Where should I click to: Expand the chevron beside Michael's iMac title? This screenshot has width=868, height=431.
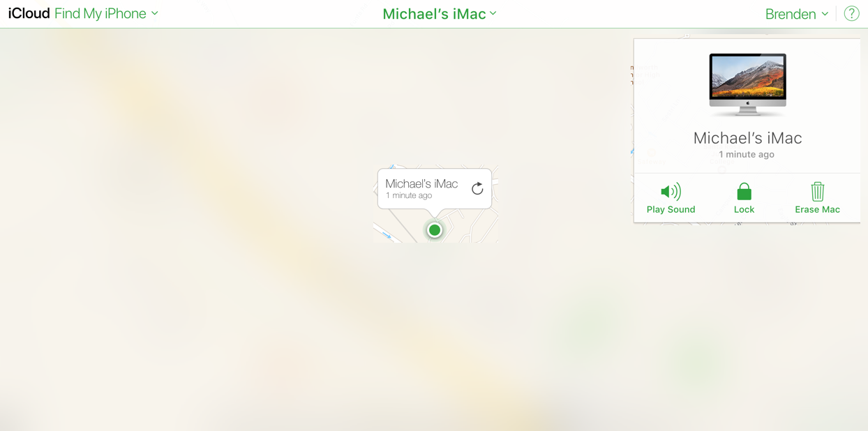tap(493, 13)
